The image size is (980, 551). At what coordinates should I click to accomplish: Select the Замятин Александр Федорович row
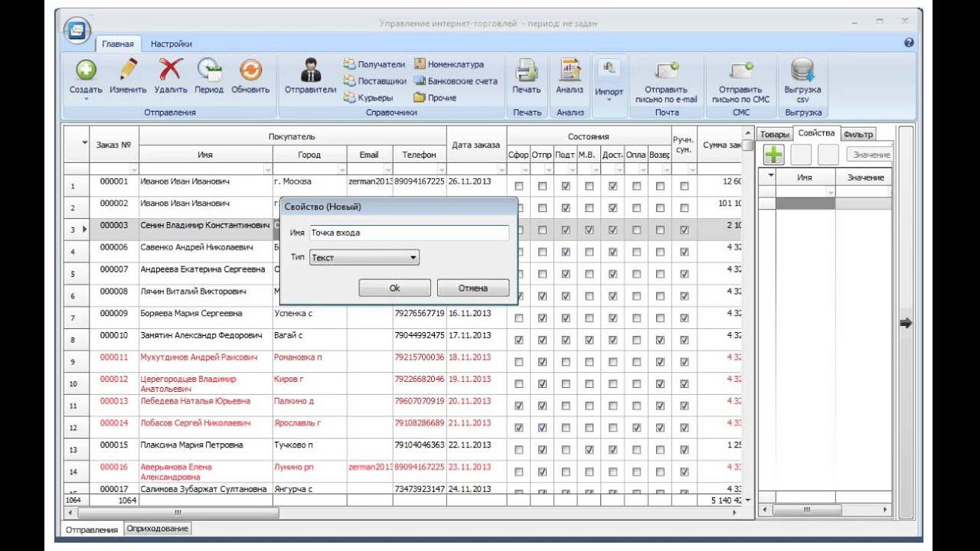tap(201, 335)
